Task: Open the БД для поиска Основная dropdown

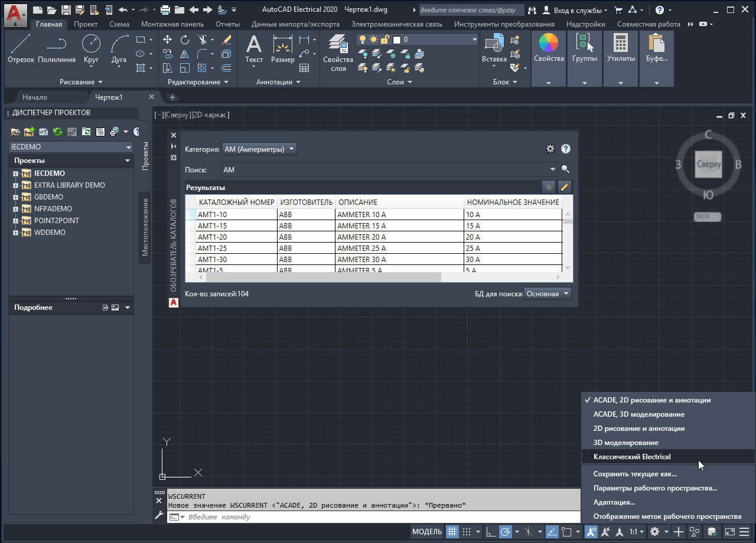Action: click(548, 293)
